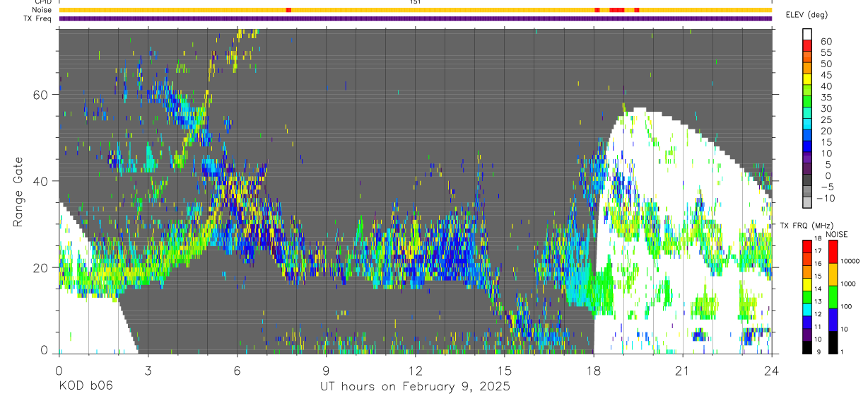Image resolution: width=868 pixels, height=401 pixels.
Task: Click the blue NOISE swatch between 10 and 100
Action: (833, 319)
